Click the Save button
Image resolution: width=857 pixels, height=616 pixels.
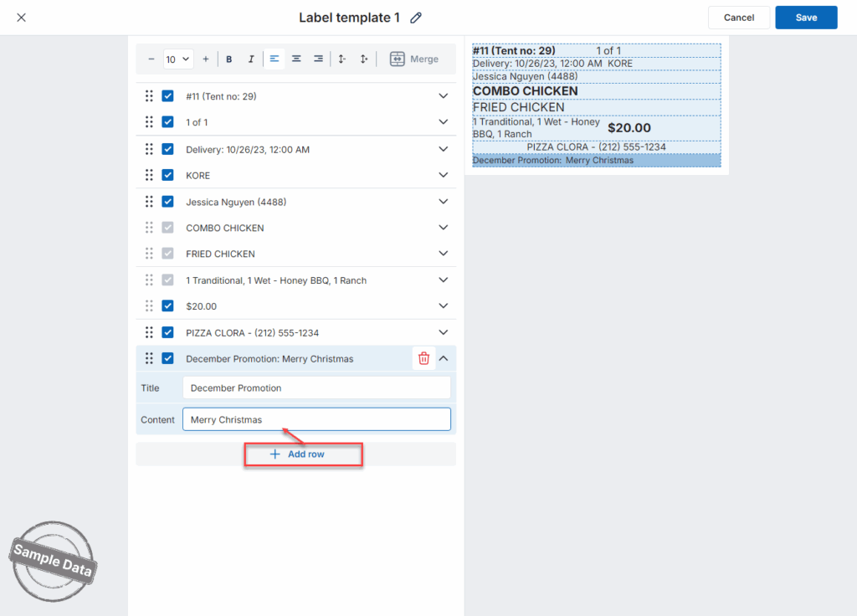806,18
